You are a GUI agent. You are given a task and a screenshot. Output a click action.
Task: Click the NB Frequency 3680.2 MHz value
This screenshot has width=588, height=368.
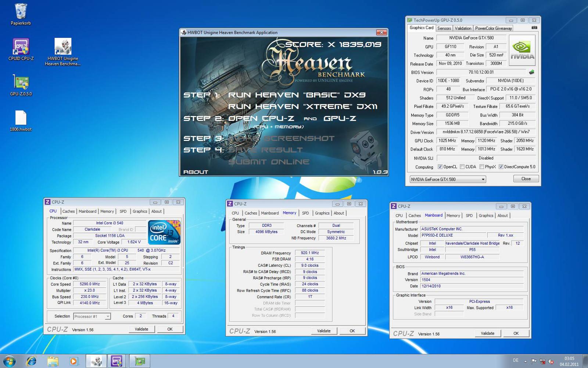tap(336, 238)
